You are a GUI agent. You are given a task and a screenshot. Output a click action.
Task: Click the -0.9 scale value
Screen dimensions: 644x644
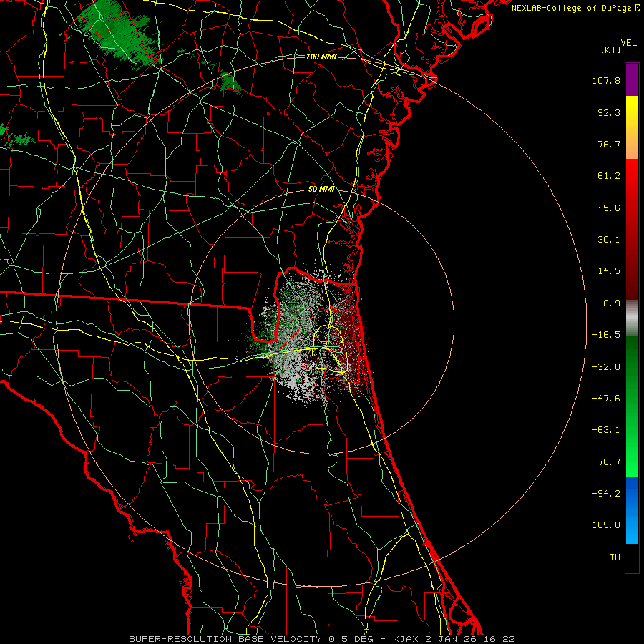pyautogui.click(x=609, y=303)
